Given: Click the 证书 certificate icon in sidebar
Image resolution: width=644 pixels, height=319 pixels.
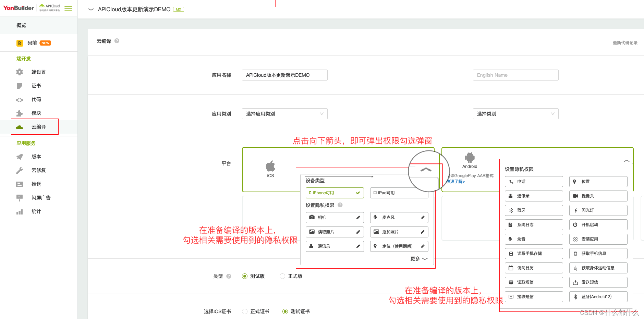Looking at the screenshot, I should click(x=20, y=86).
